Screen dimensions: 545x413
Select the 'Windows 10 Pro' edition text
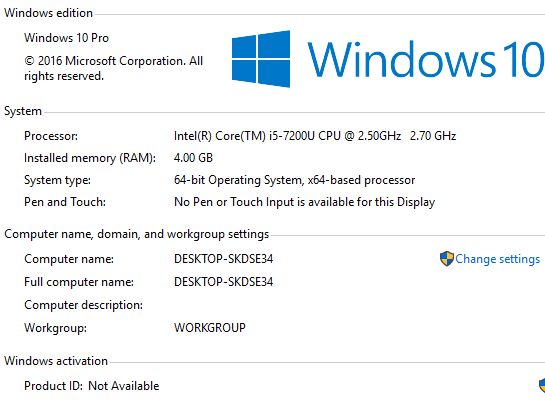coord(66,38)
